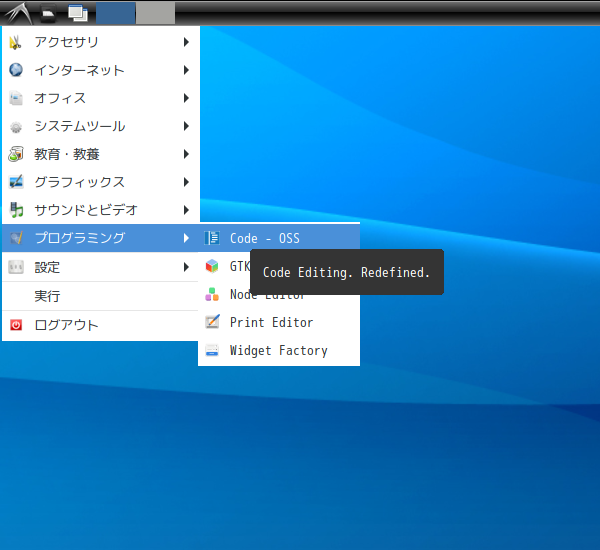Launch Print Editor from the submenu
Screen dimensions: 600x550
pyautogui.click(x=279, y=322)
